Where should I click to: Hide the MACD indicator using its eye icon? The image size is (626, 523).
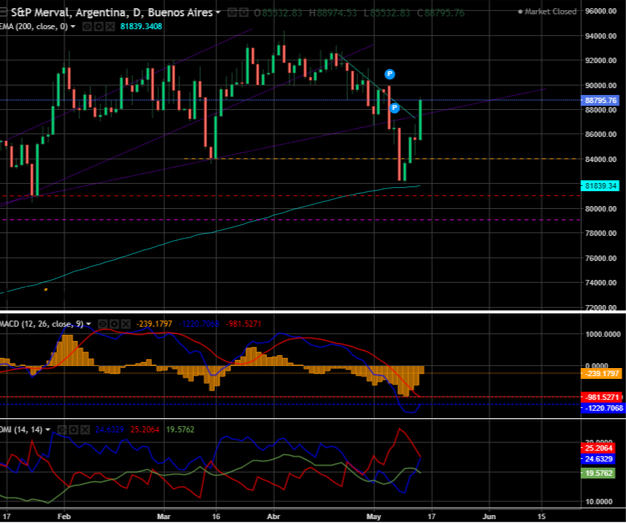tap(103, 324)
